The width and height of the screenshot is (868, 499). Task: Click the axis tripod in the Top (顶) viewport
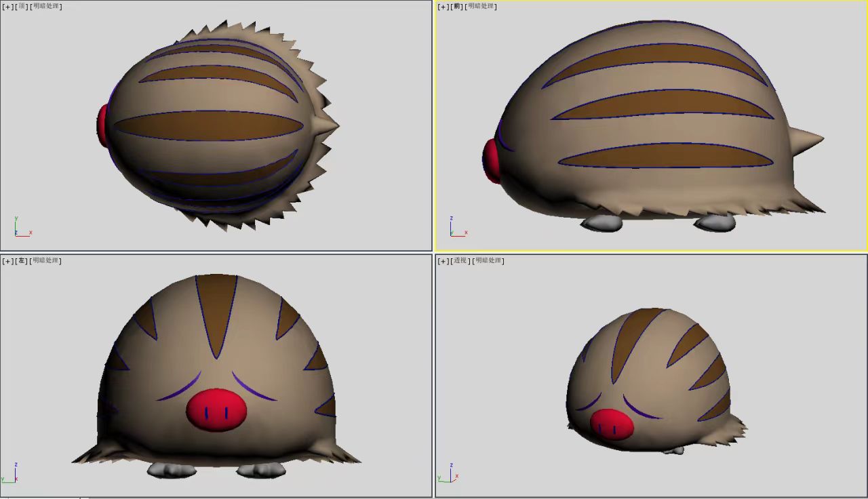point(22,227)
